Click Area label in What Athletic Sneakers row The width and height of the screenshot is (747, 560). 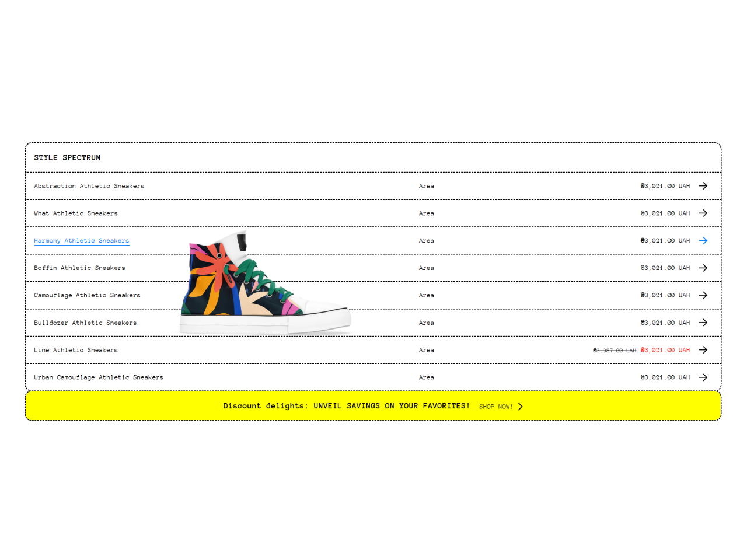[x=427, y=213]
